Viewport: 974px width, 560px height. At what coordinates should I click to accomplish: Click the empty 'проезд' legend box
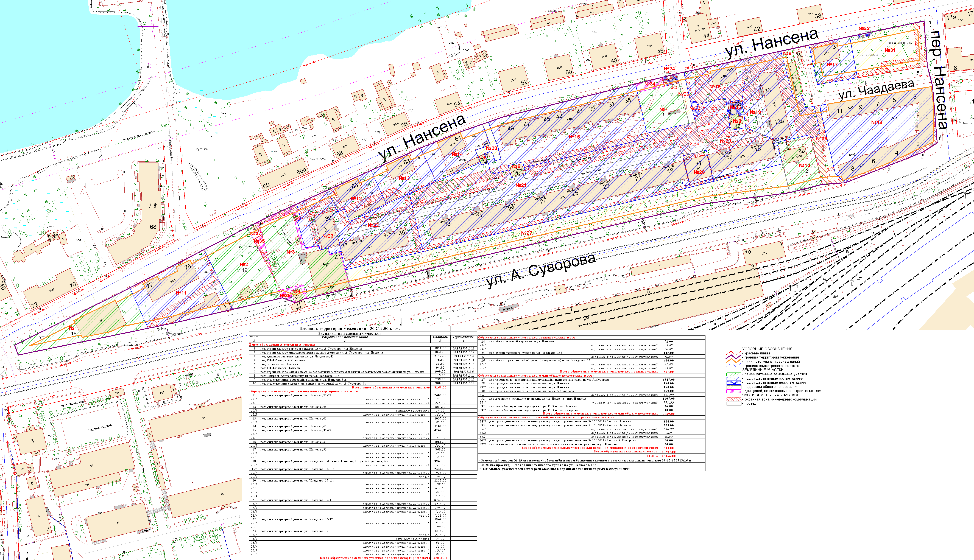734,404
